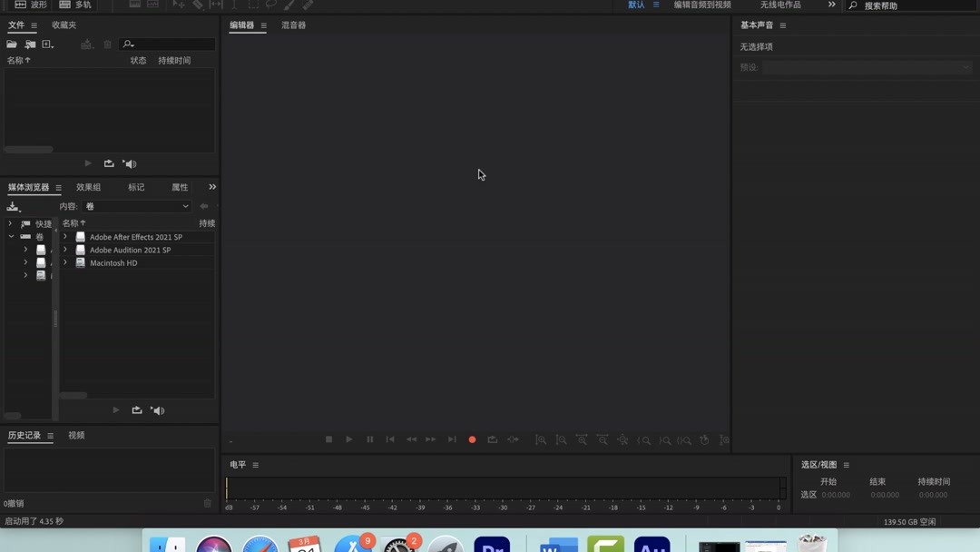
Task: Click the Open File icon in the Files panel
Action: pyautogui.click(x=11, y=43)
